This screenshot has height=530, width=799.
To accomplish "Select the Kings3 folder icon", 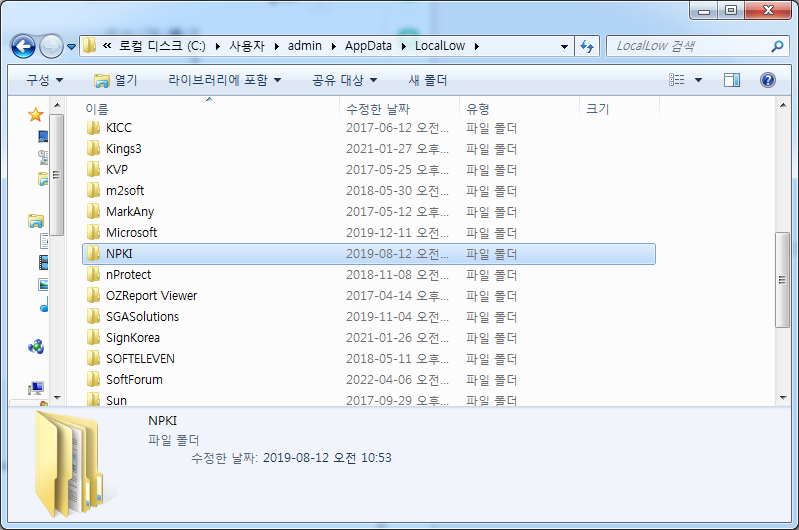I will pos(93,148).
